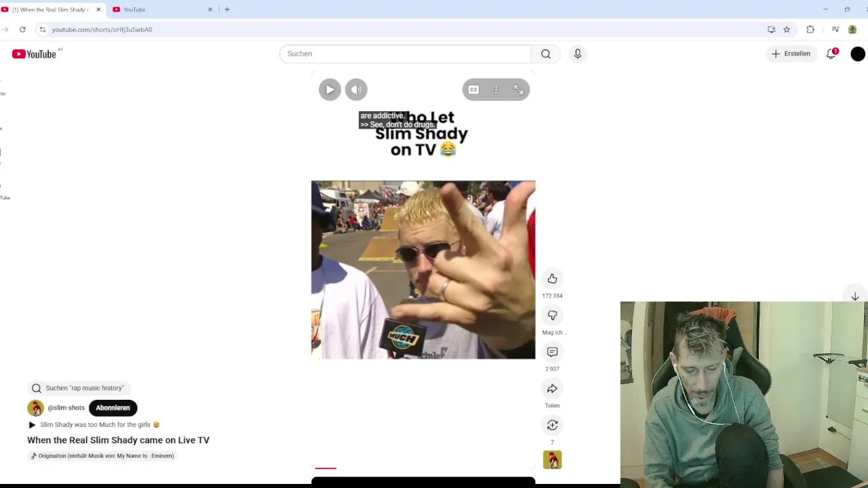
Task: Click the 2.937 comment count
Action: click(x=552, y=369)
